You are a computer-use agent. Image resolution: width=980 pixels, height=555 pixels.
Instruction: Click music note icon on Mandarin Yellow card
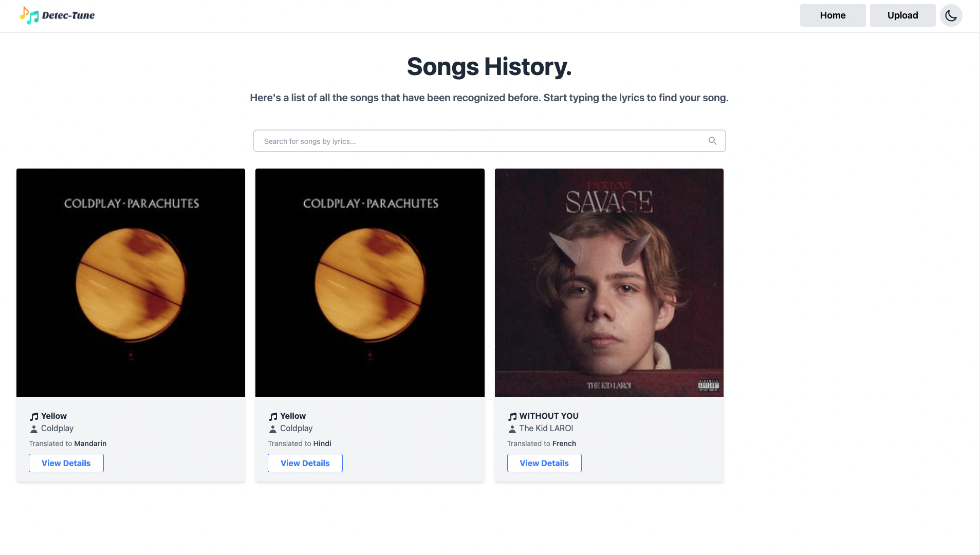tap(34, 416)
